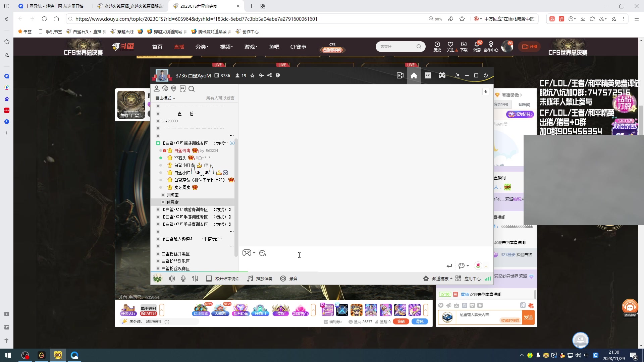Click the share icon in channel header
This screenshot has height=362, width=644.
[270, 75]
